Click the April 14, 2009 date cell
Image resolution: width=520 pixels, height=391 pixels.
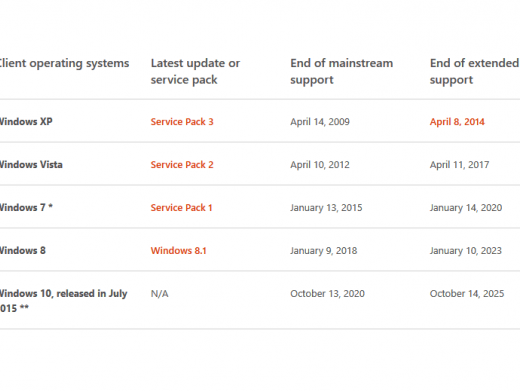tap(320, 122)
